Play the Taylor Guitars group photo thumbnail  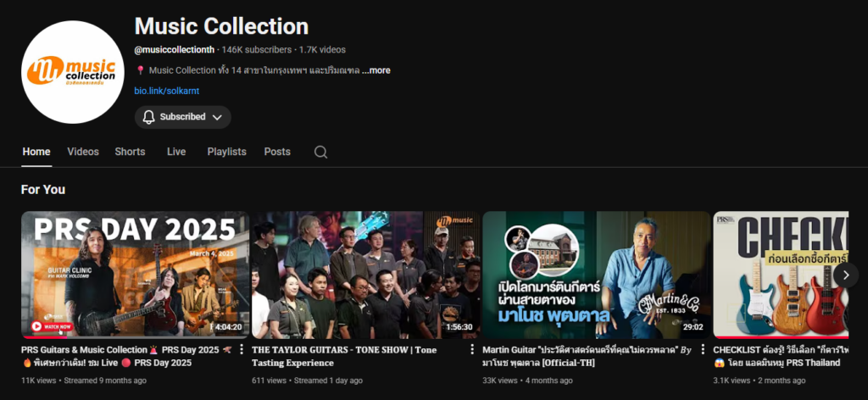pos(366,275)
